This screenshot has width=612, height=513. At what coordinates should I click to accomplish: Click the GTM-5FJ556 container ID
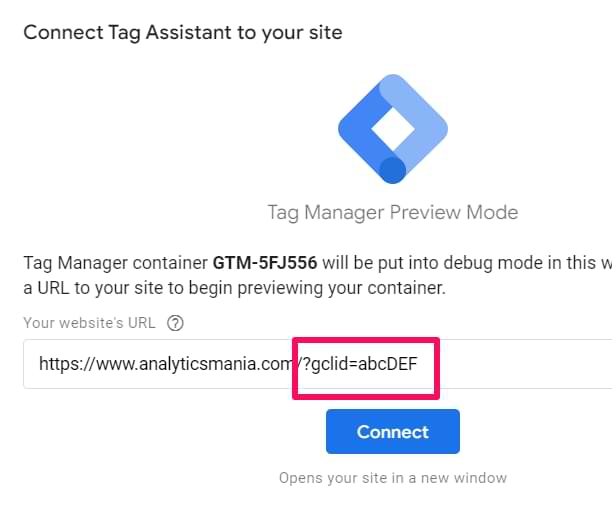pyautogui.click(x=265, y=263)
